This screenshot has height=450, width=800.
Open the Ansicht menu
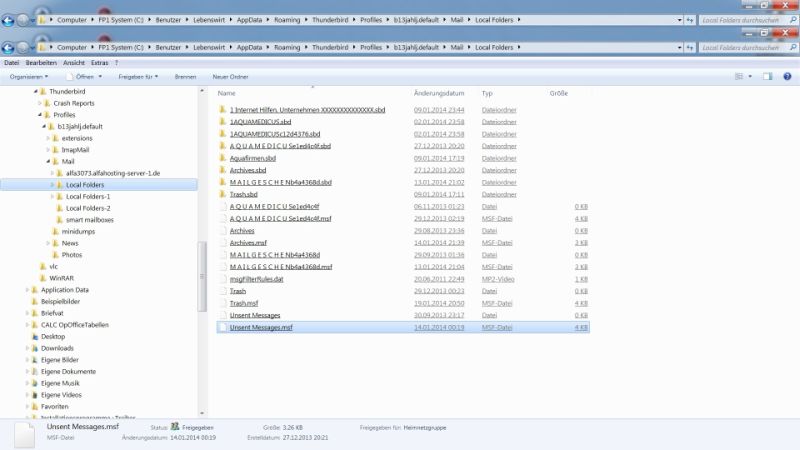74,63
